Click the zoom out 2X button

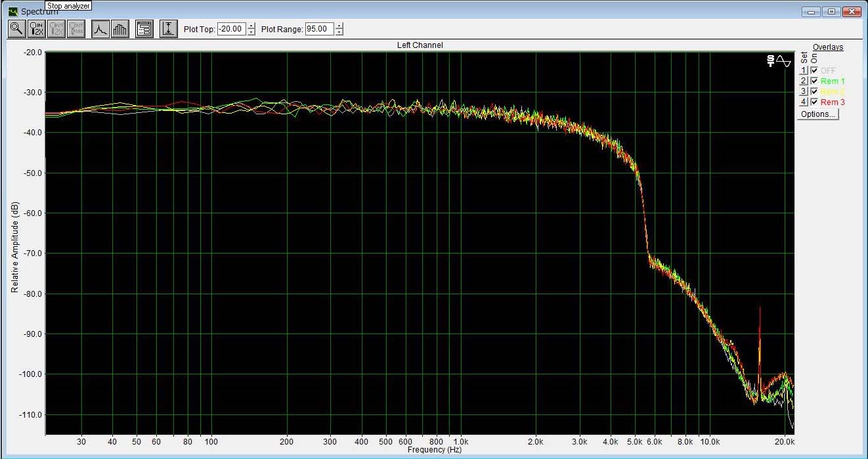(56, 29)
